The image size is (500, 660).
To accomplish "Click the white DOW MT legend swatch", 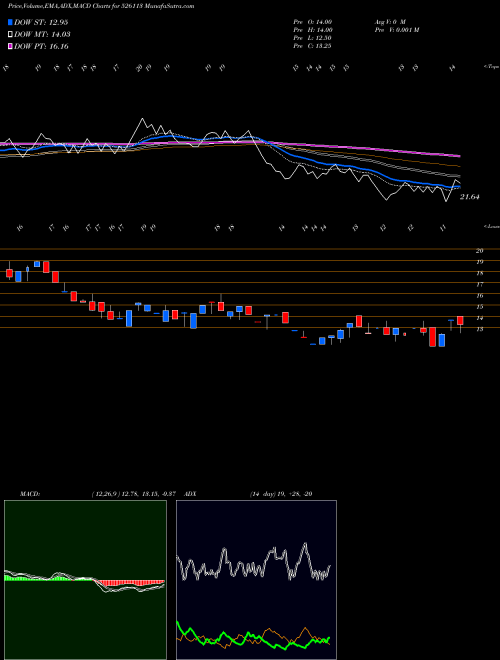I will (10, 35).
